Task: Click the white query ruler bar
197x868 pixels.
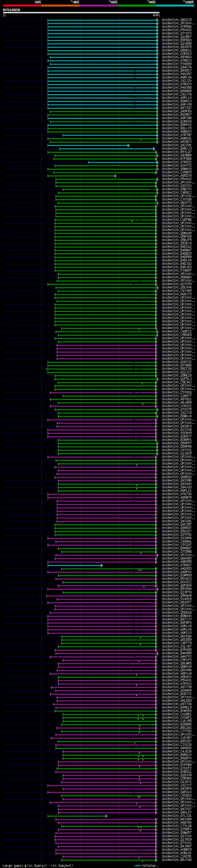Action: pyautogui.click(x=81, y=13)
